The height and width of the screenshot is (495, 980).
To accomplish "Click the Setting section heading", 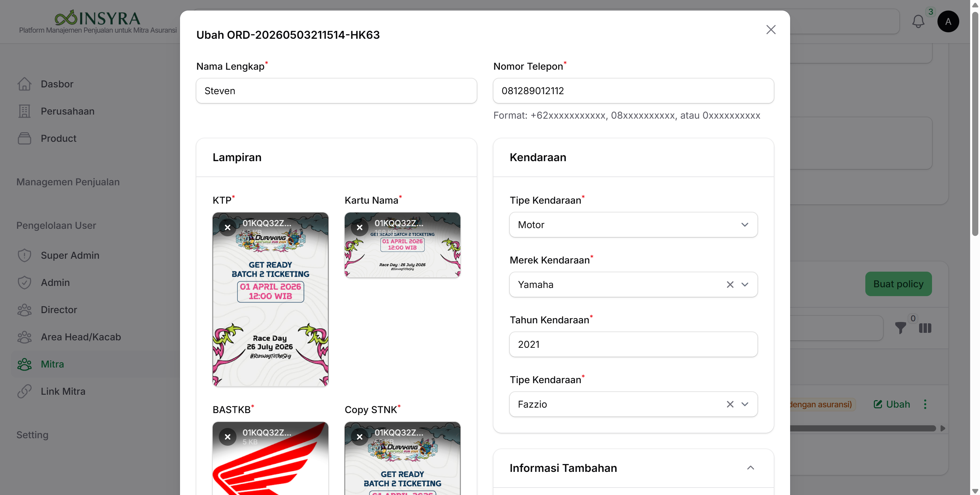I will [32, 435].
